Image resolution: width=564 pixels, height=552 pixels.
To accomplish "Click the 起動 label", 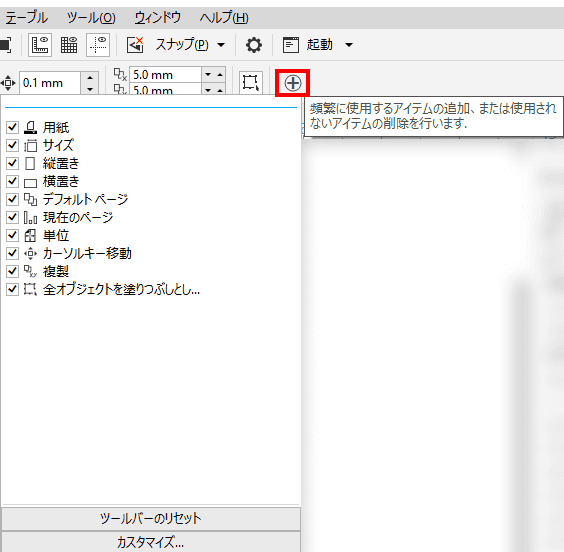I will (319, 45).
